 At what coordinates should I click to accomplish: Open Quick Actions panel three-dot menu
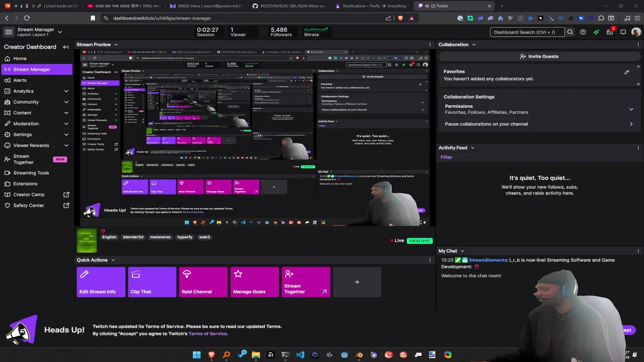430,260
